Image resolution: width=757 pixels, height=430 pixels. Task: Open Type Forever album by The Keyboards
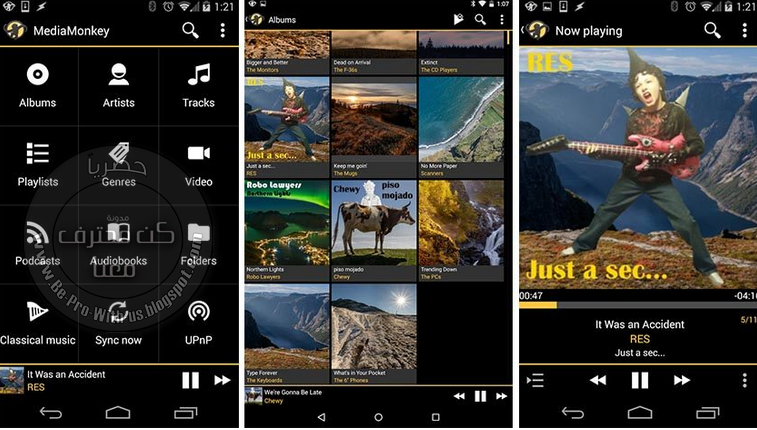[287, 334]
